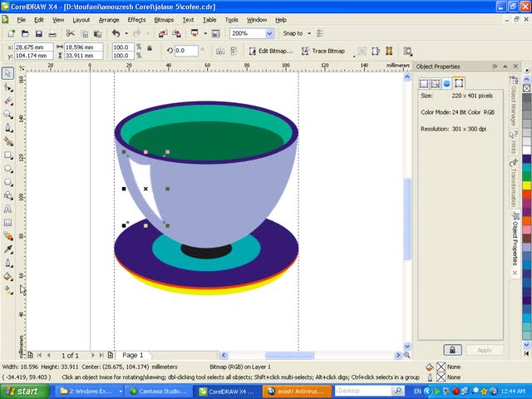Viewport: 532px width, 399px height.
Task: Open the zoom level dropdown showing 200%
Action: [268, 33]
